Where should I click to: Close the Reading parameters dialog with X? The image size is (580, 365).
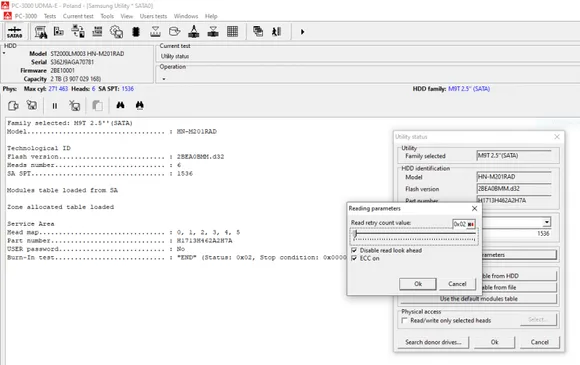pos(474,209)
